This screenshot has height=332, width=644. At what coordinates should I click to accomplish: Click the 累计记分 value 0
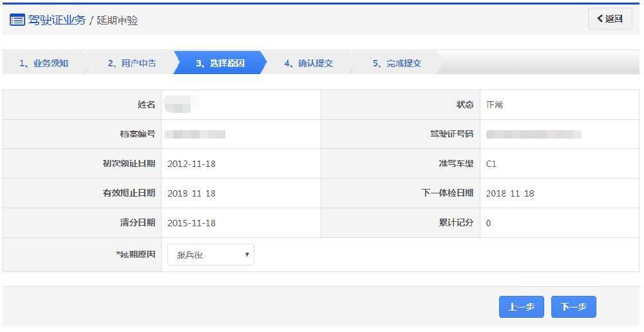(489, 223)
